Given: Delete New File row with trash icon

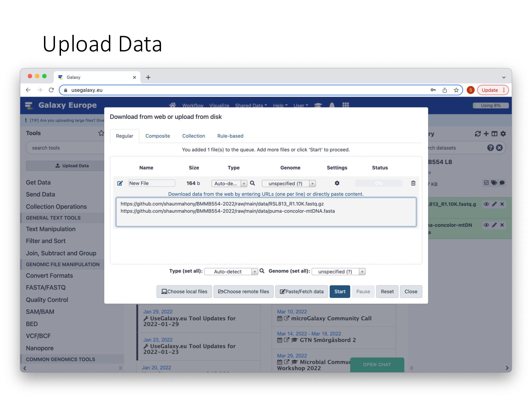Looking at the screenshot, I should point(413,183).
